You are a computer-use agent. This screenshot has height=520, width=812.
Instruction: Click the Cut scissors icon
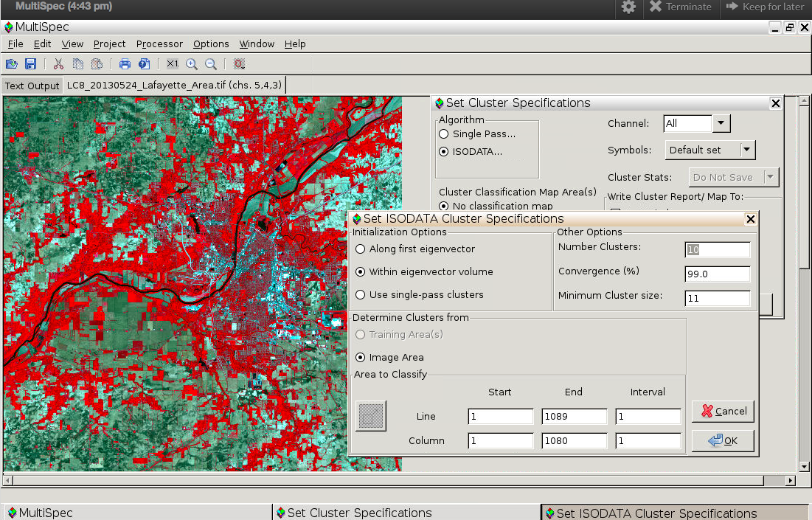coord(58,64)
